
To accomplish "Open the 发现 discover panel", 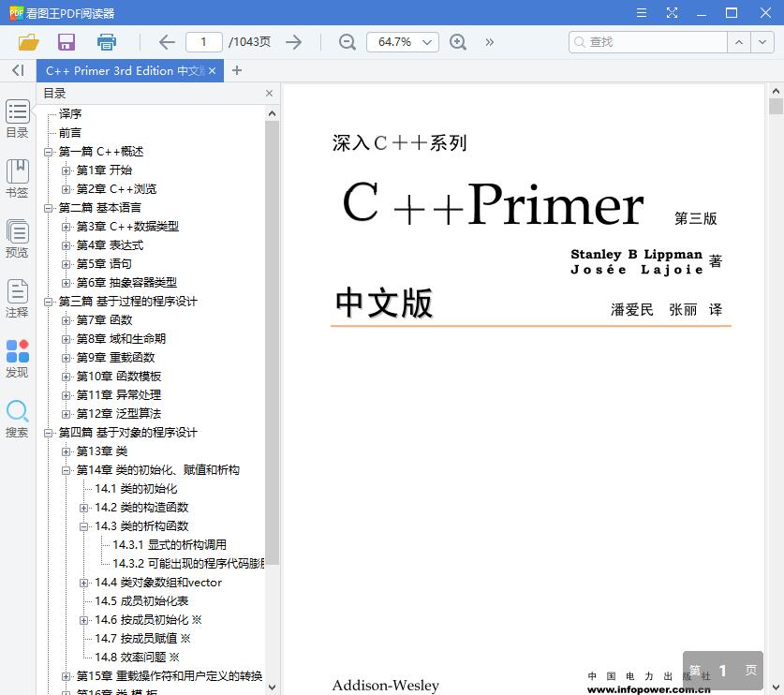I will click(18, 359).
